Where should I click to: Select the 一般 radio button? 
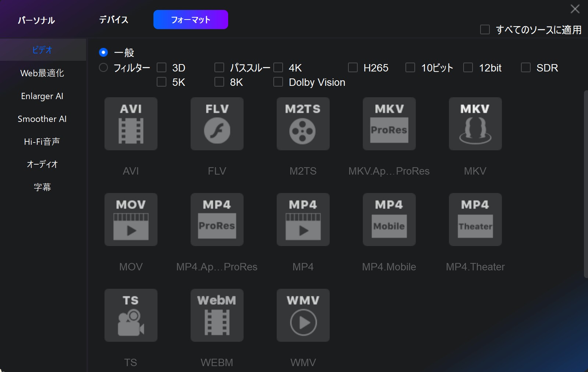(103, 52)
